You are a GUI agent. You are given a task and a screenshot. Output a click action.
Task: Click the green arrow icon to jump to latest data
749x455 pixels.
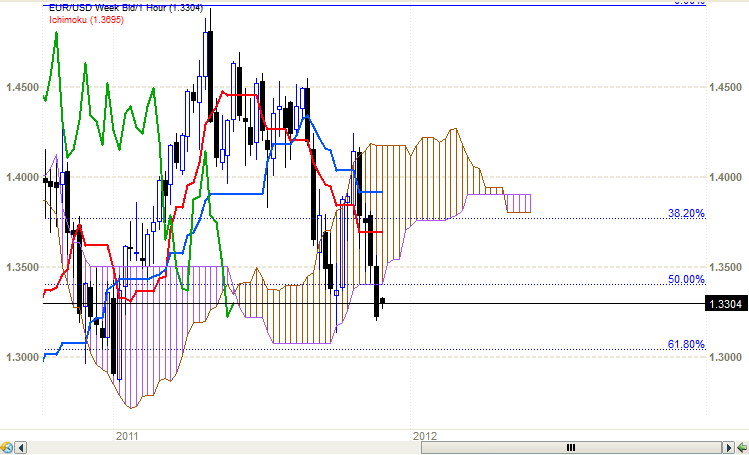coord(742,447)
